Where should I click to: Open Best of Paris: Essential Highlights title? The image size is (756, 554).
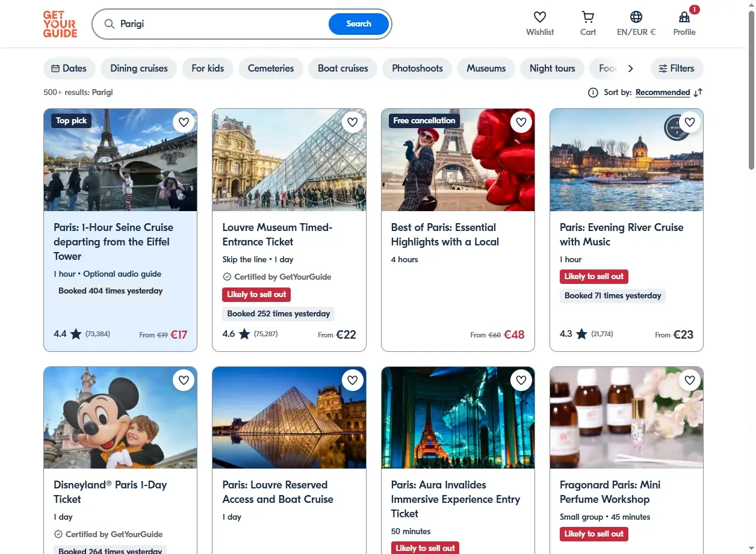(445, 235)
